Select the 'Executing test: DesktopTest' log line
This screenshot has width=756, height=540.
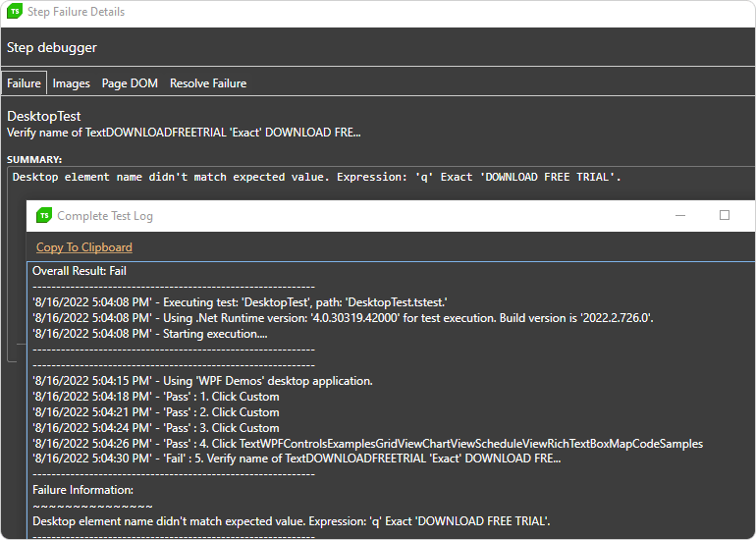pos(240,302)
